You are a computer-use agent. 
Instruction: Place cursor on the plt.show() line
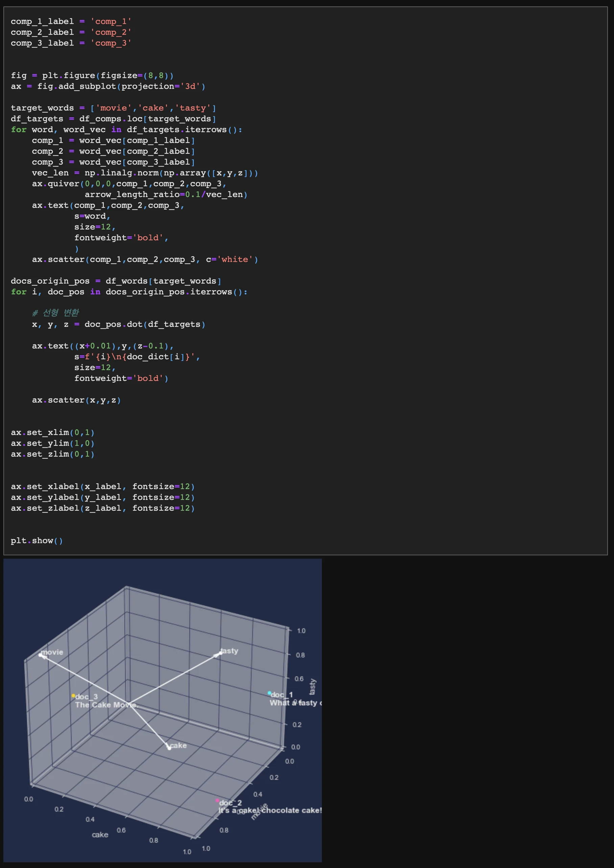[37, 540]
